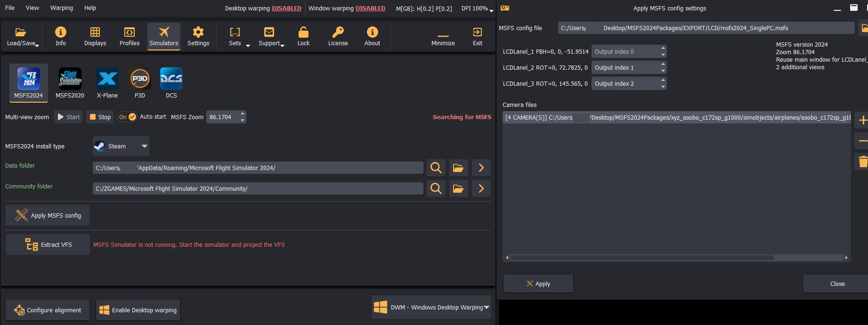
Task: Start the multi-view zoom
Action: tap(69, 117)
